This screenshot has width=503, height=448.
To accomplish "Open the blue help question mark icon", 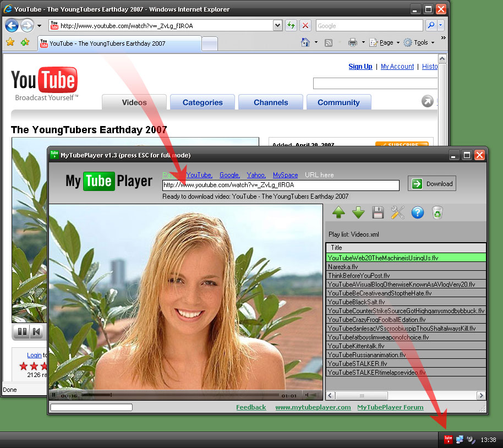I will 417,212.
